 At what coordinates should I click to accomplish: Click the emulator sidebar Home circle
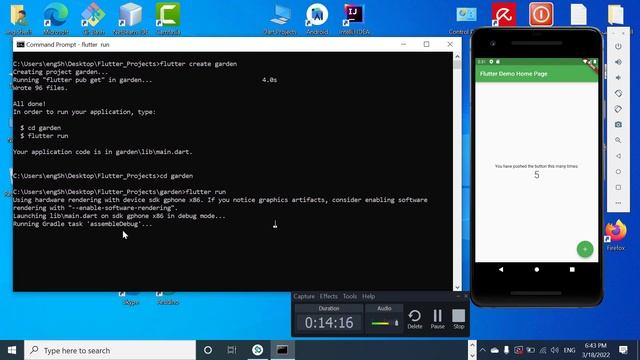(x=618, y=172)
